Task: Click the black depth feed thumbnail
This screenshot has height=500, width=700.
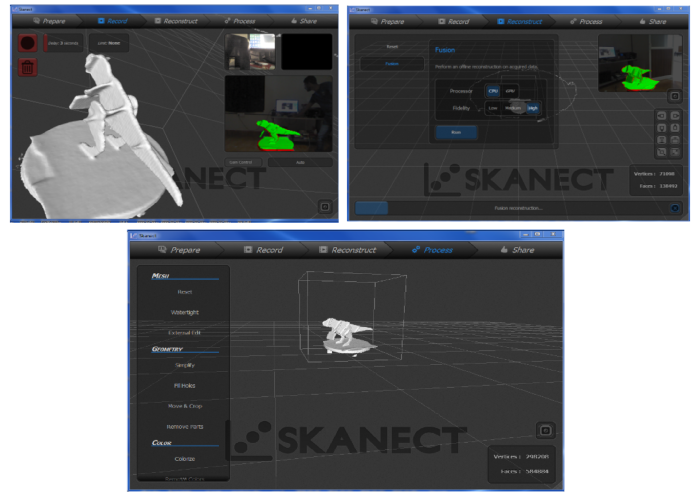Action: [307, 52]
